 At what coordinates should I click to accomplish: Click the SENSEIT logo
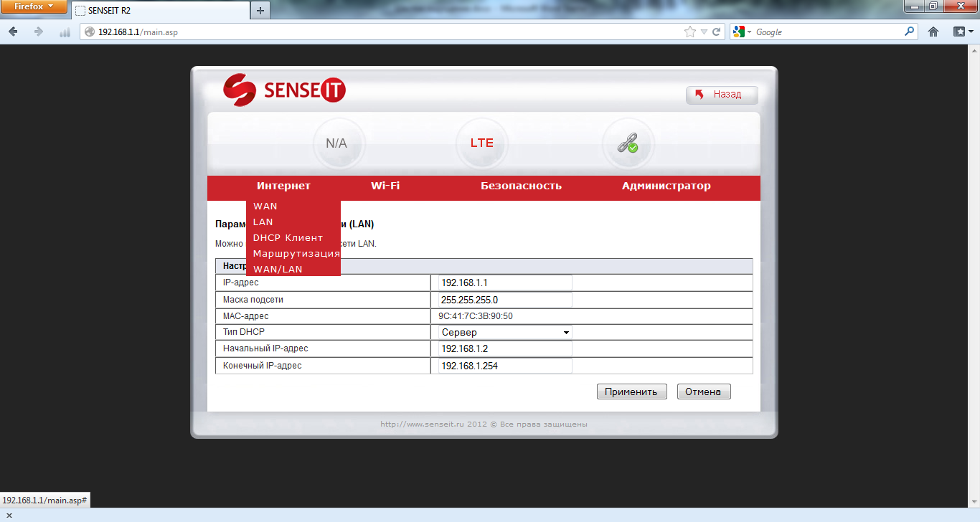pyautogui.click(x=284, y=90)
